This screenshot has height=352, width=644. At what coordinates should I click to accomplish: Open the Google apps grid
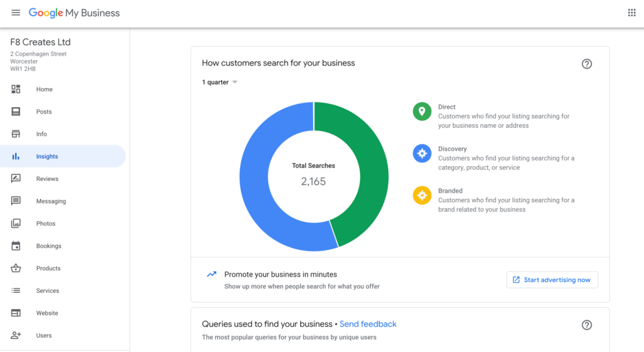(x=631, y=13)
